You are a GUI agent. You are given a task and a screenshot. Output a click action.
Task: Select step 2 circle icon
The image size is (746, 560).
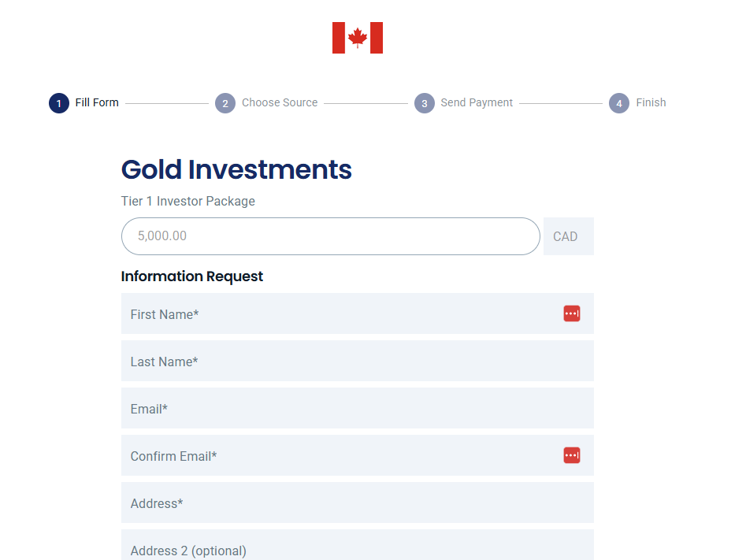(x=225, y=103)
